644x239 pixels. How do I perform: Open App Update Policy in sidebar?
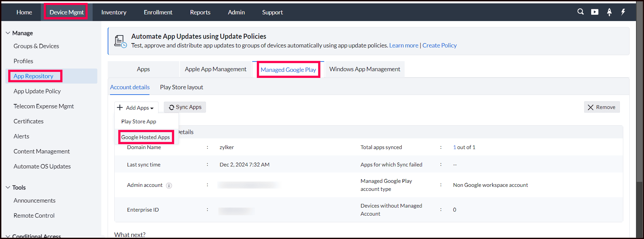pos(37,91)
